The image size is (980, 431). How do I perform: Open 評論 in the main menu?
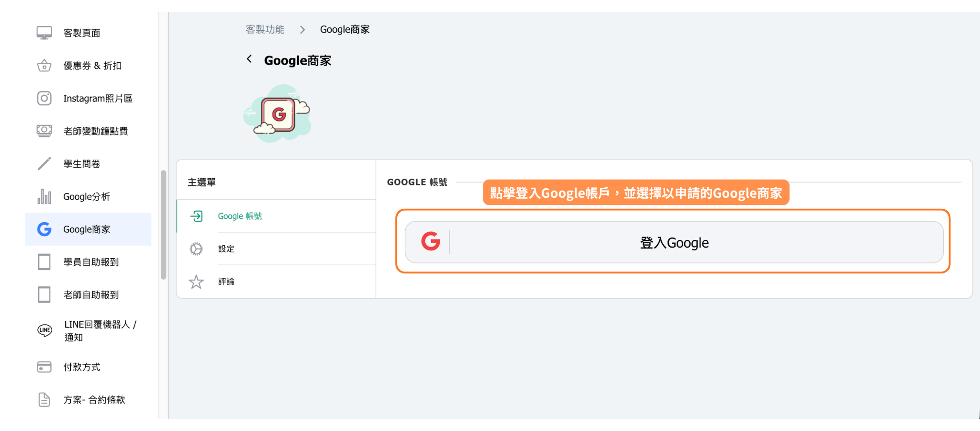click(226, 282)
